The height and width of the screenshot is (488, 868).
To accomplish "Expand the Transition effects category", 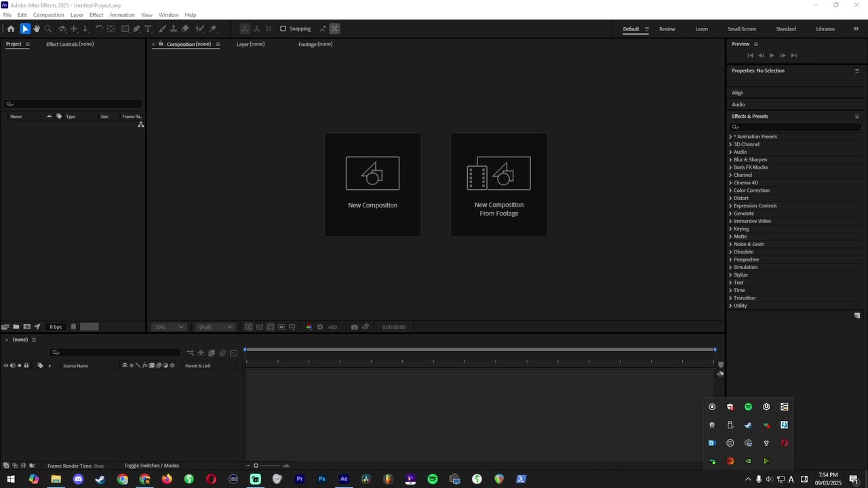I will [730, 298].
